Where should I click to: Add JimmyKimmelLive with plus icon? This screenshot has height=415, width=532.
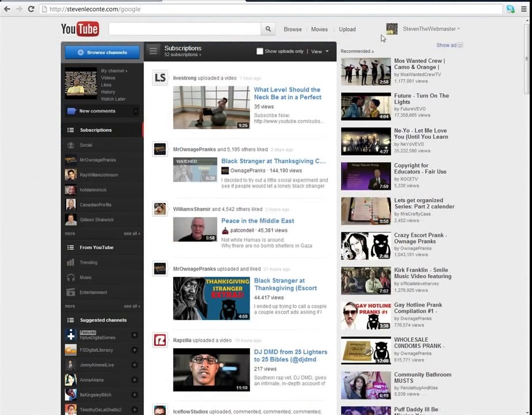point(134,365)
